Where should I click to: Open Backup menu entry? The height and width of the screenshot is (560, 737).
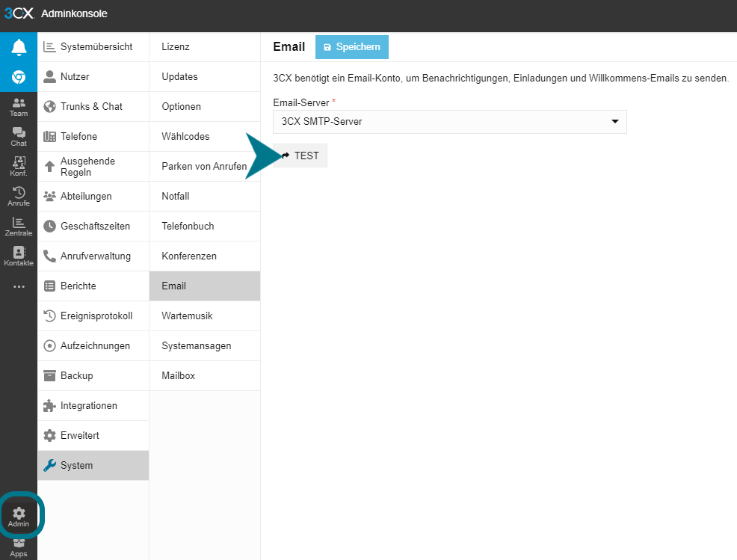coord(93,375)
